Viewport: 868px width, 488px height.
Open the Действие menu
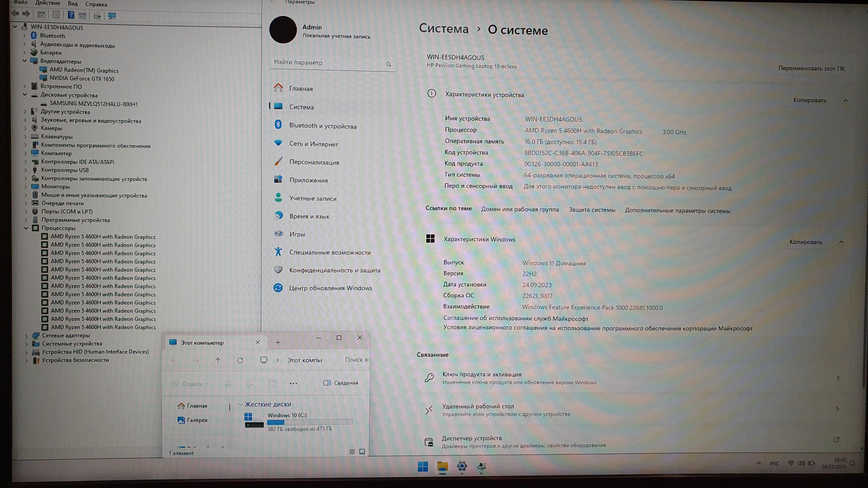pos(47,3)
